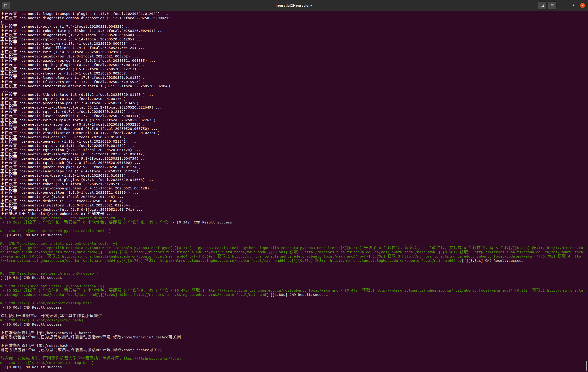This screenshot has width=588, height=372.
Task: Click the python3-rosdep search command line
Action: 49,273
